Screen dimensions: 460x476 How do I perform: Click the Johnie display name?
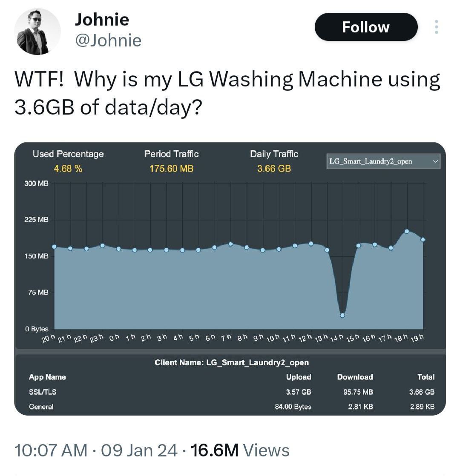(x=102, y=19)
